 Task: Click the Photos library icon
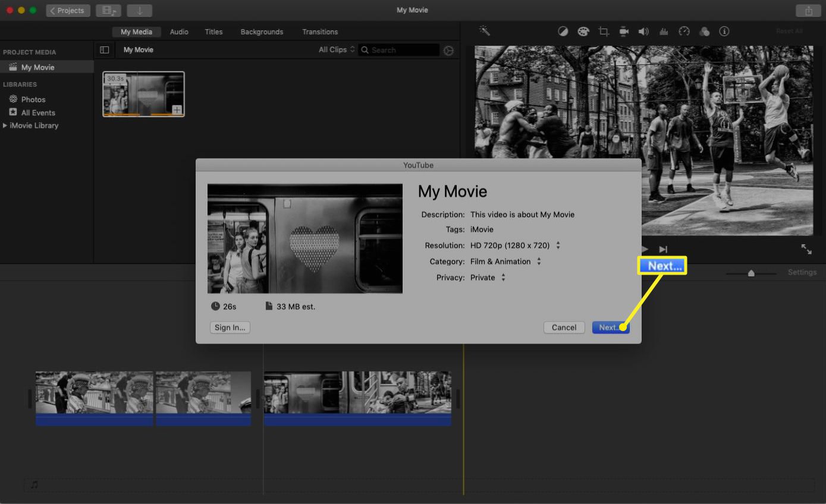pos(13,99)
